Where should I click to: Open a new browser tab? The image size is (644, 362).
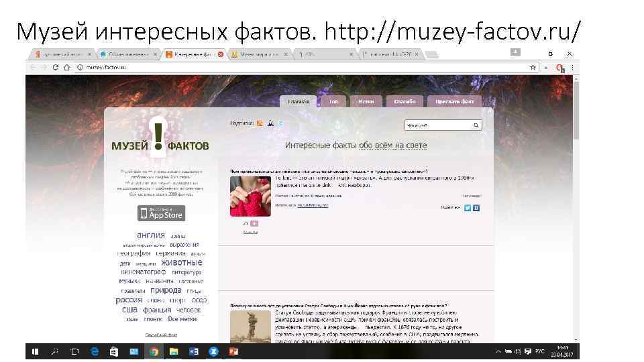point(431,54)
